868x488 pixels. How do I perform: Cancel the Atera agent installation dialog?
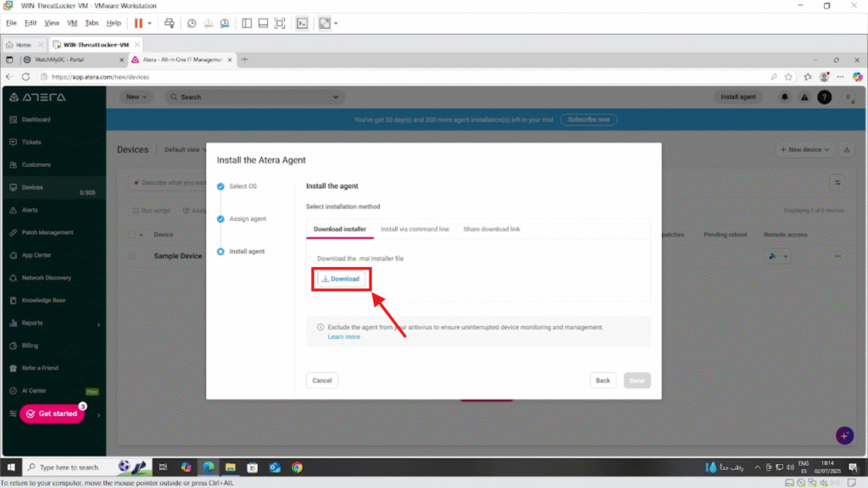pyautogui.click(x=321, y=380)
